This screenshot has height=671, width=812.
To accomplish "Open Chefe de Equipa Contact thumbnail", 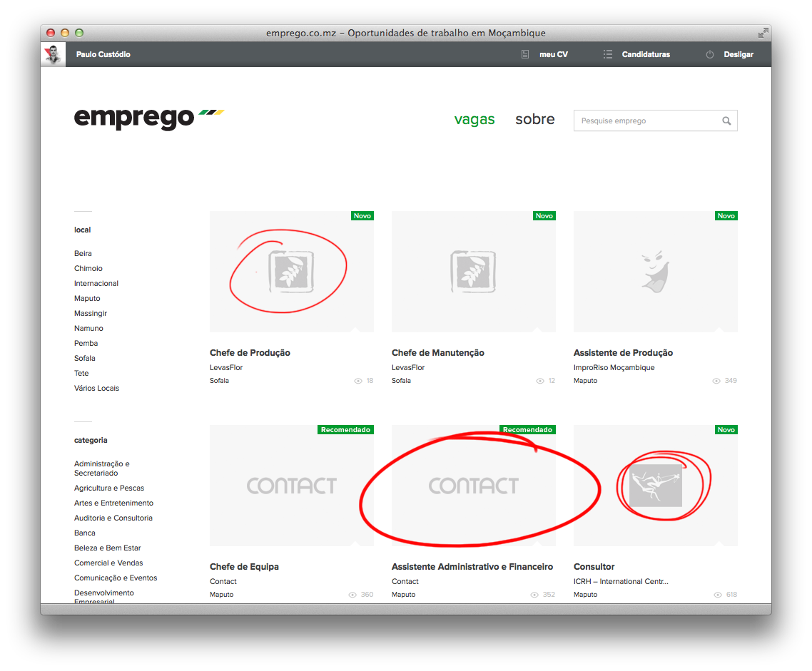I will point(292,486).
